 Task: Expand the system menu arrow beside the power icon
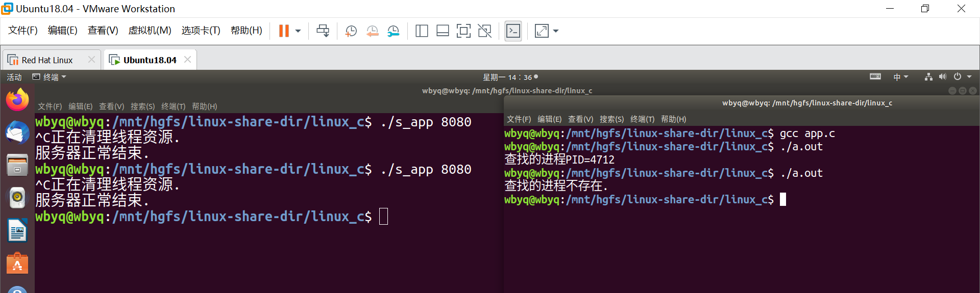(x=969, y=77)
